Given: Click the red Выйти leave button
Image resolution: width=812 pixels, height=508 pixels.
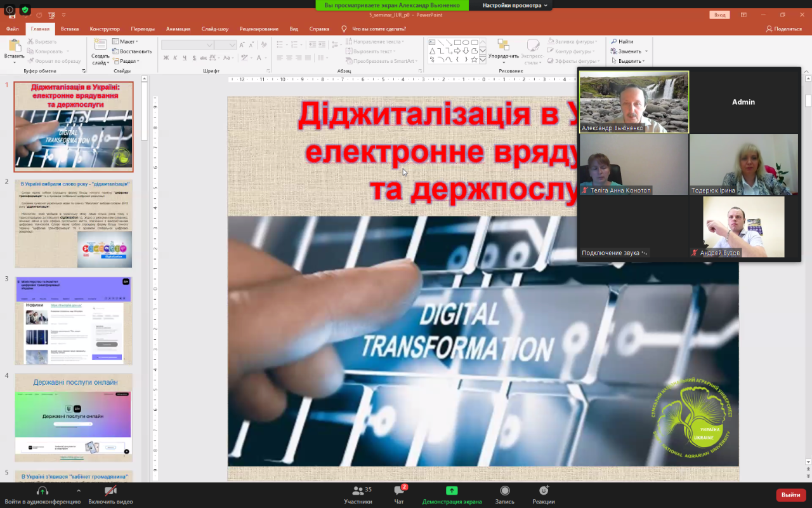Looking at the screenshot, I should 790,495.
